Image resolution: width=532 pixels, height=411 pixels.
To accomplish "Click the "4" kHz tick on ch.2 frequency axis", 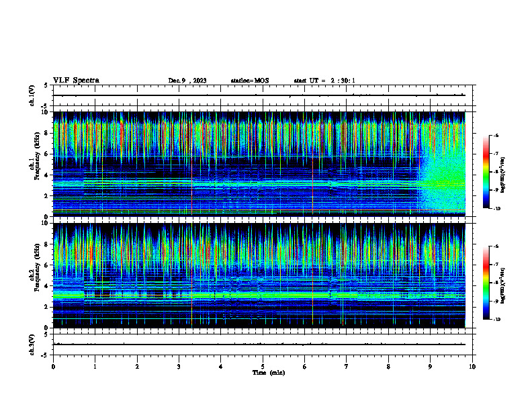I will 48,286.
